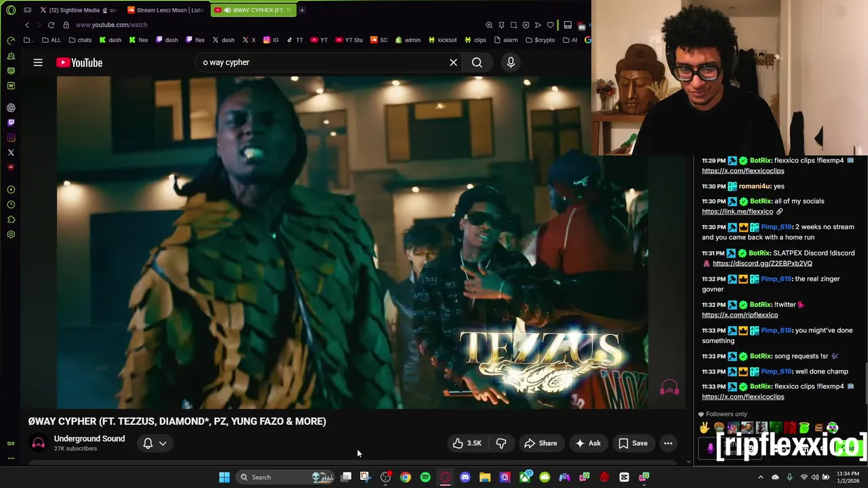868x488 pixels.
Task: Open extensions cube in sidebar
Action: coord(11,220)
